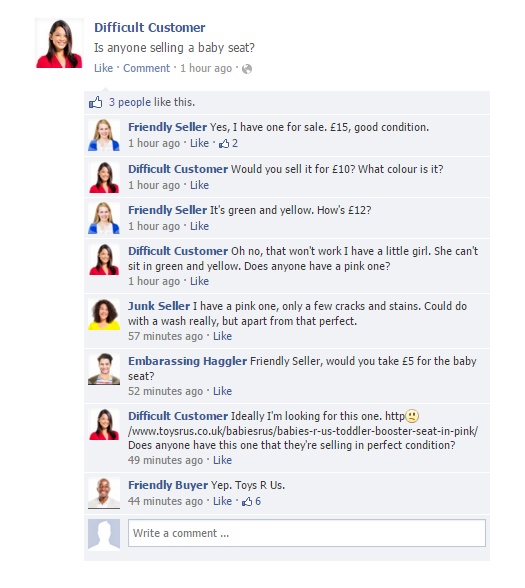Like the original baby seat post

pyautogui.click(x=104, y=68)
